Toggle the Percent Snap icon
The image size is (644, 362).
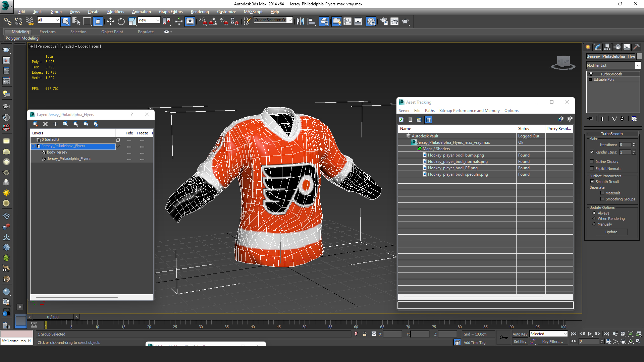click(224, 21)
